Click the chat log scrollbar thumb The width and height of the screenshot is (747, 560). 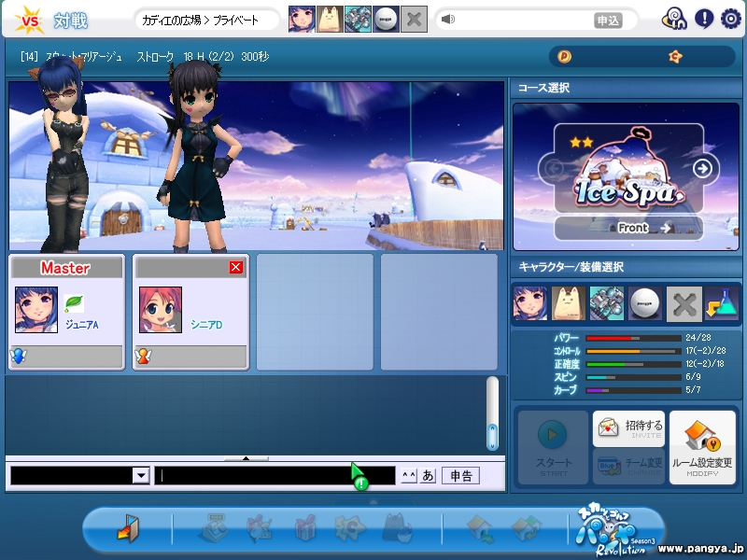492,437
